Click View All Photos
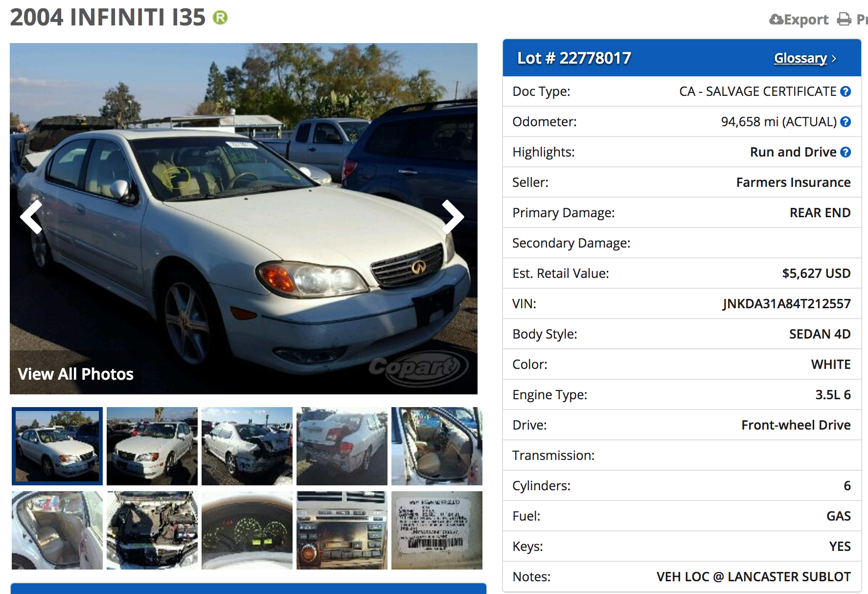Viewport: 868px width, 594px height. (x=76, y=374)
